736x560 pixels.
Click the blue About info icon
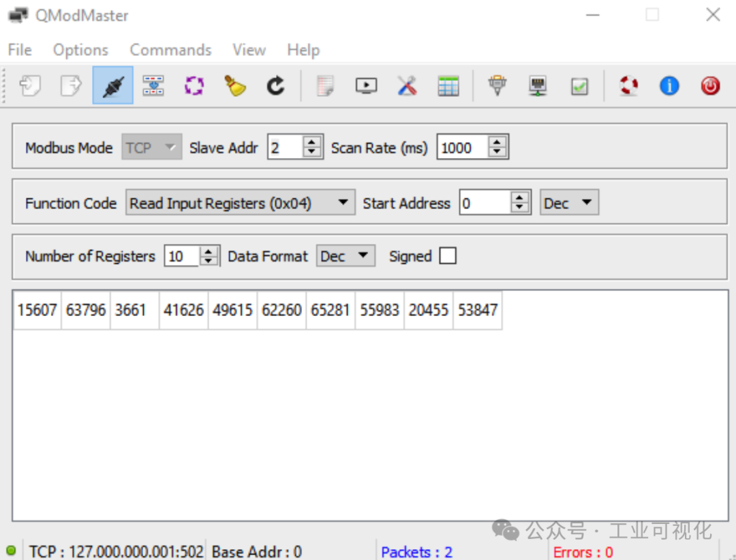point(669,86)
